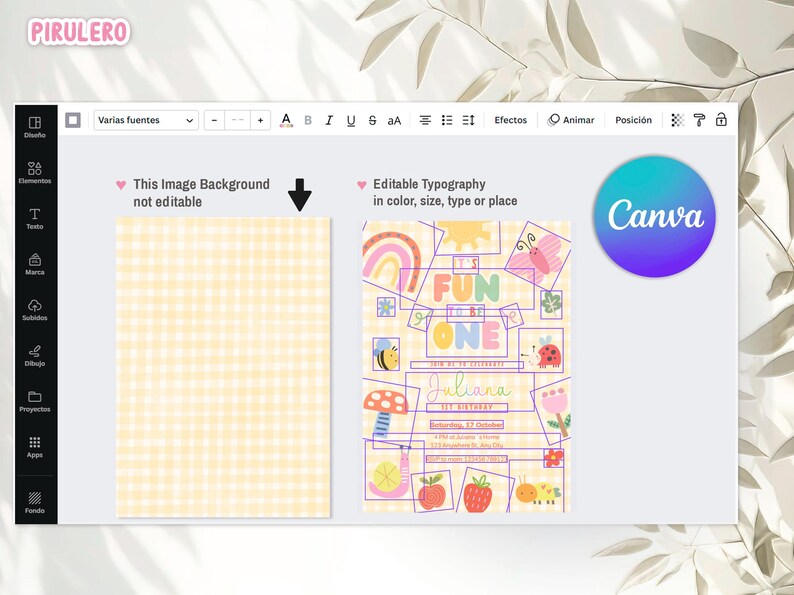This screenshot has height=595, width=794.
Task: Increase font size with plus button
Action: click(260, 120)
